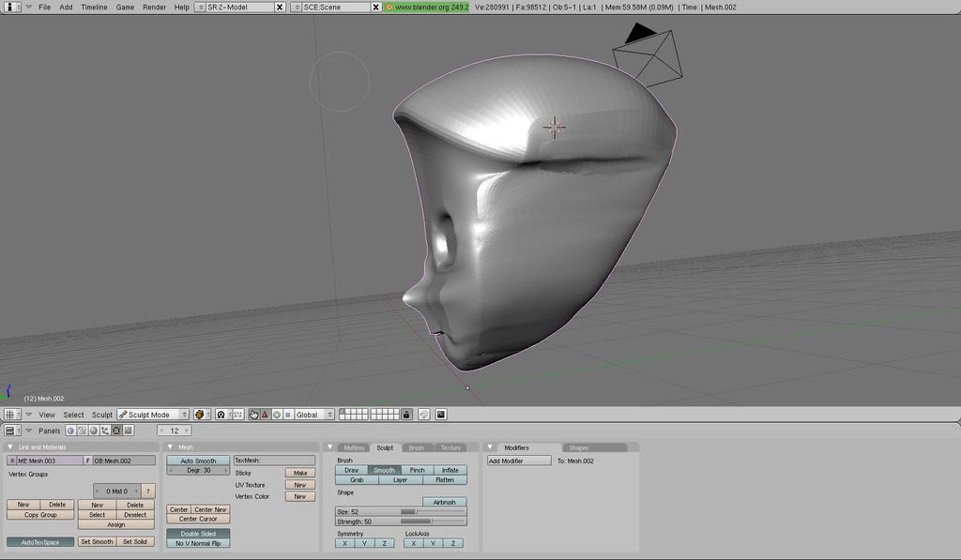Toggle Airbrush in Sculpt panel
The height and width of the screenshot is (560, 961).
444,502
